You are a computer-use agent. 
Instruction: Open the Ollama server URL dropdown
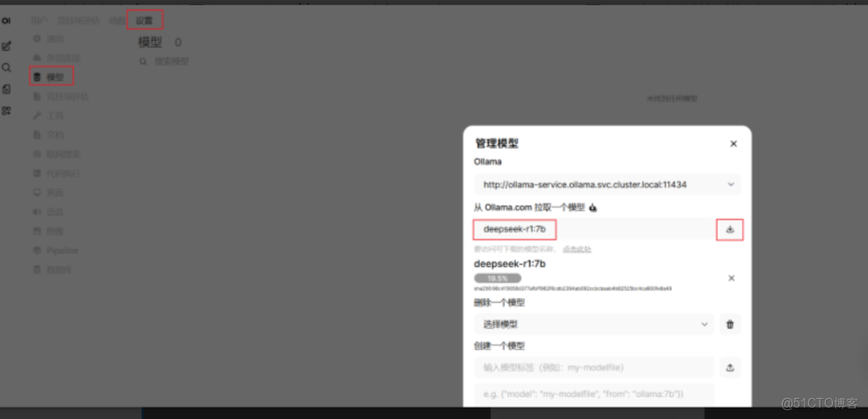click(x=608, y=184)
